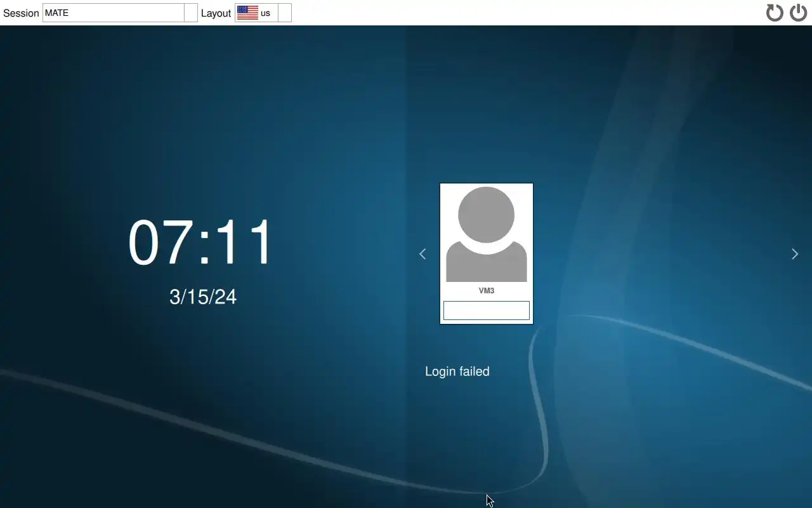Screen dimensions: 812x508
Task: Click the power off icon
Action: click(798, 13)
